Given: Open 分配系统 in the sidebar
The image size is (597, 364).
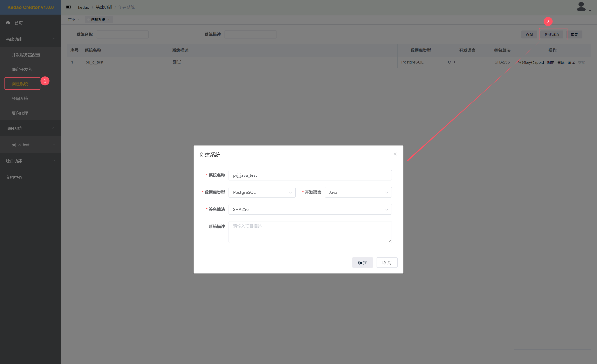Looking at the screenshot, I should tap(20, 98).
